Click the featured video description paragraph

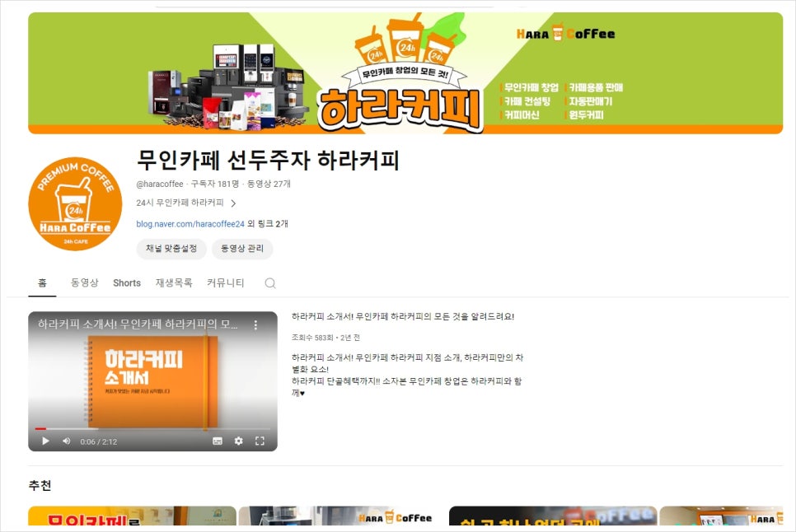point(407,376)
